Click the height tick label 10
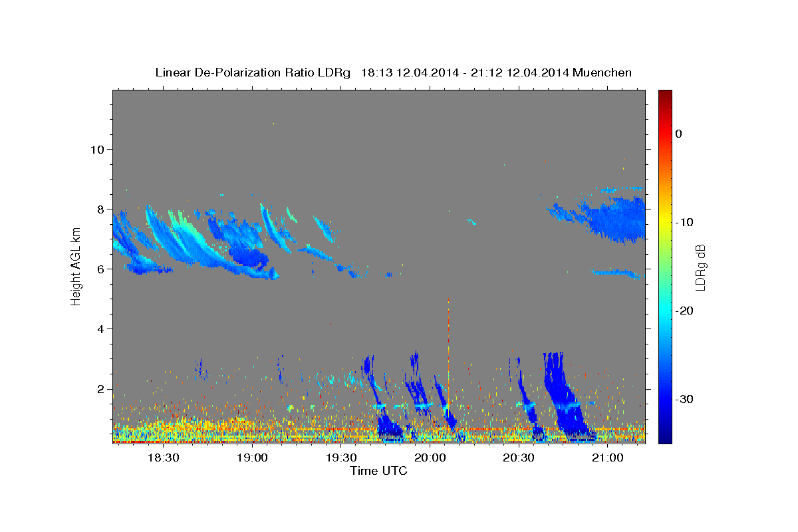The height and width of the screenshot is (532, 798). click(x=96, y=149)
